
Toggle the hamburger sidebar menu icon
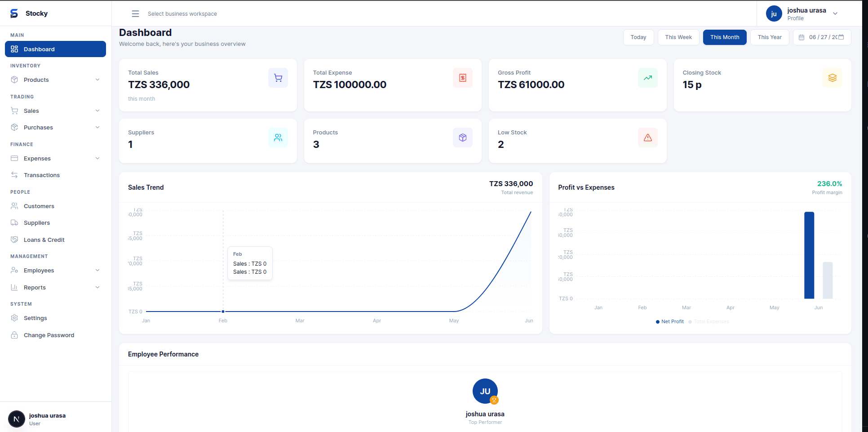[x=135, y=14]
